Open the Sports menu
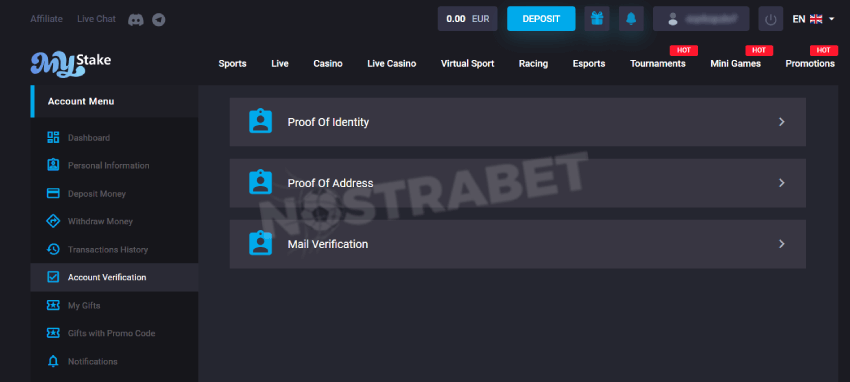This screenshot has height=382, width=850. 233,64
